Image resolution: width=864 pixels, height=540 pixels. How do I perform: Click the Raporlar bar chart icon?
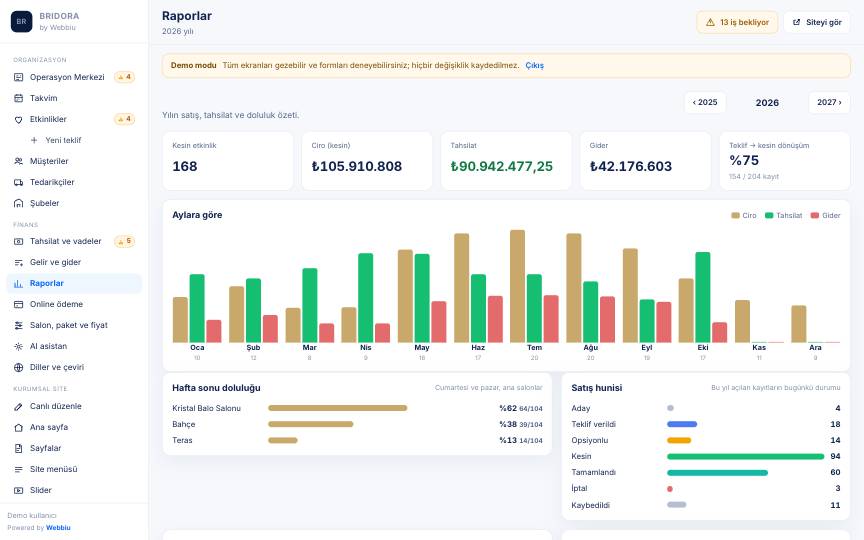point(18,283)
